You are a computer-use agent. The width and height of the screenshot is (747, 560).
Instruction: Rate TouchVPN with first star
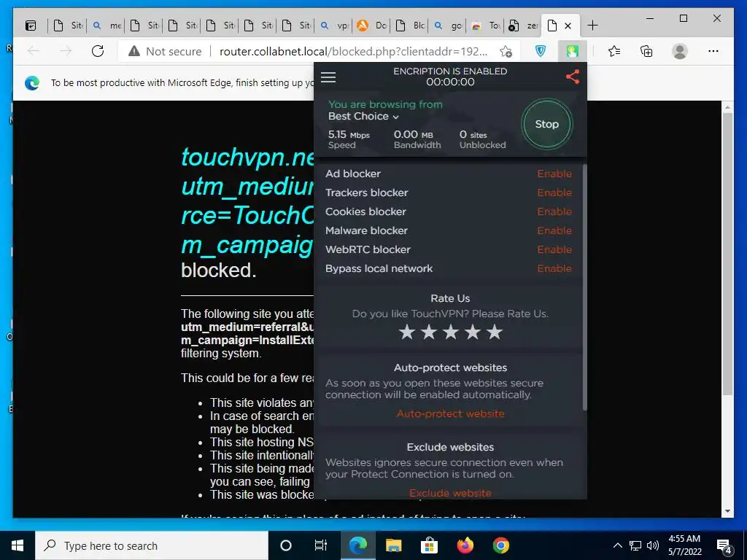pyautogui.click(x=407, y=332)
